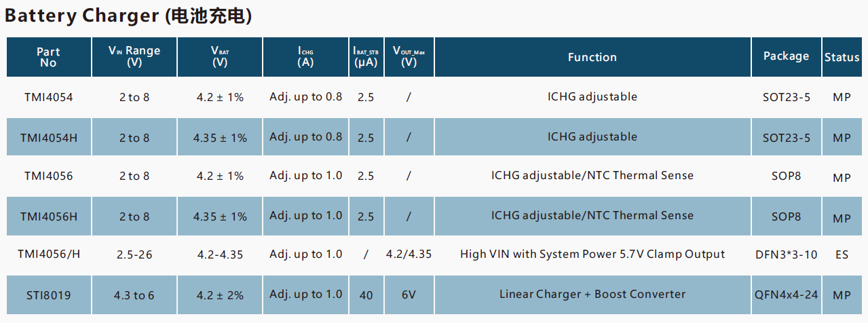Click the Battery Charger section heading
The height and width of the screenshot is (323, 868).
tap(129, 16)
